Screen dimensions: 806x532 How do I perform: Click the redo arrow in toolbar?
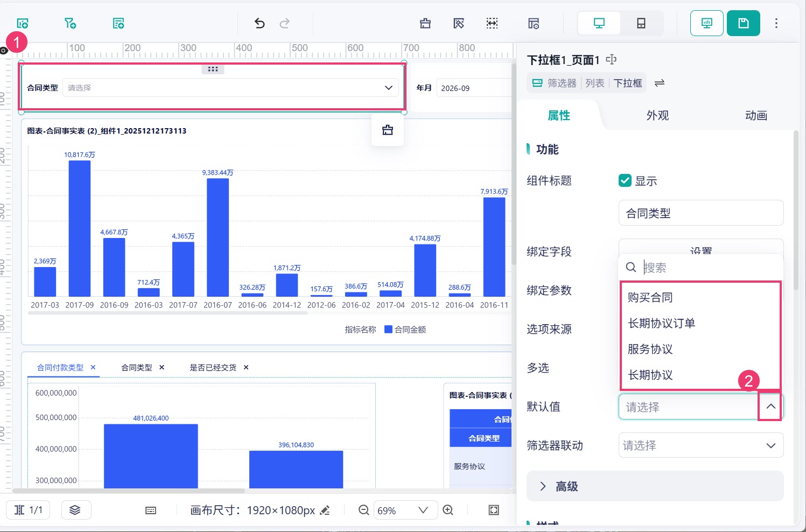(x=285, y=23)
